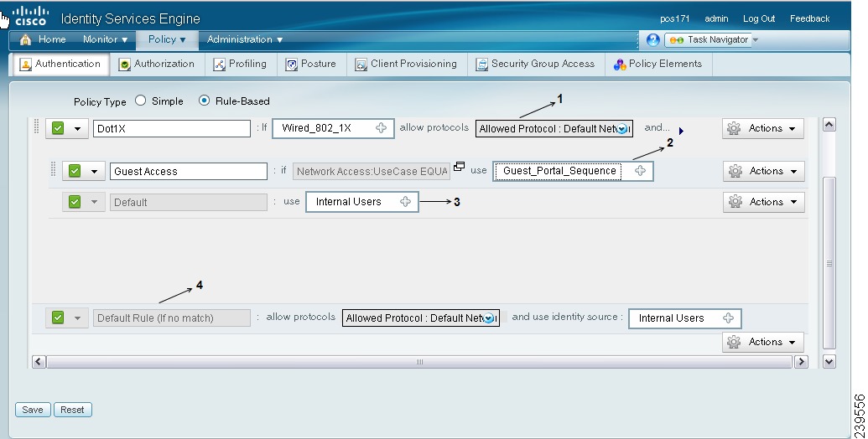The image size is (868, 439).
Task: Click the pos171 hostname text
Action: [674, 18]
